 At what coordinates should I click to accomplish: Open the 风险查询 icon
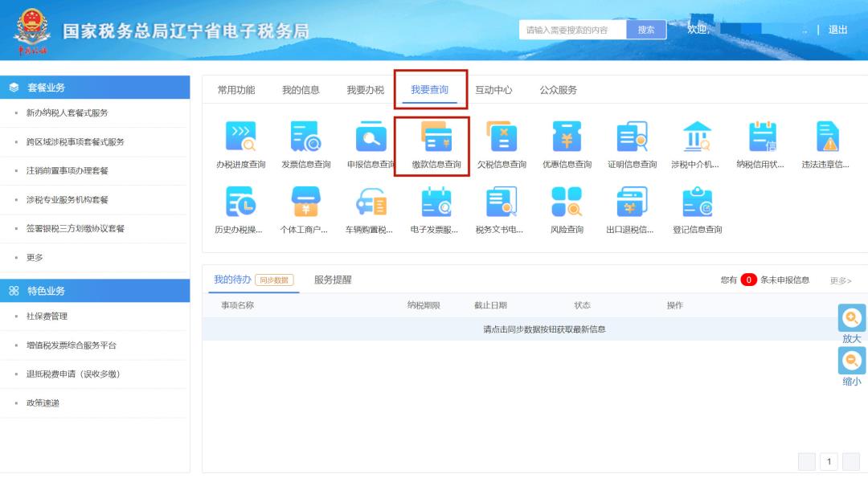[x=567, y=202]
